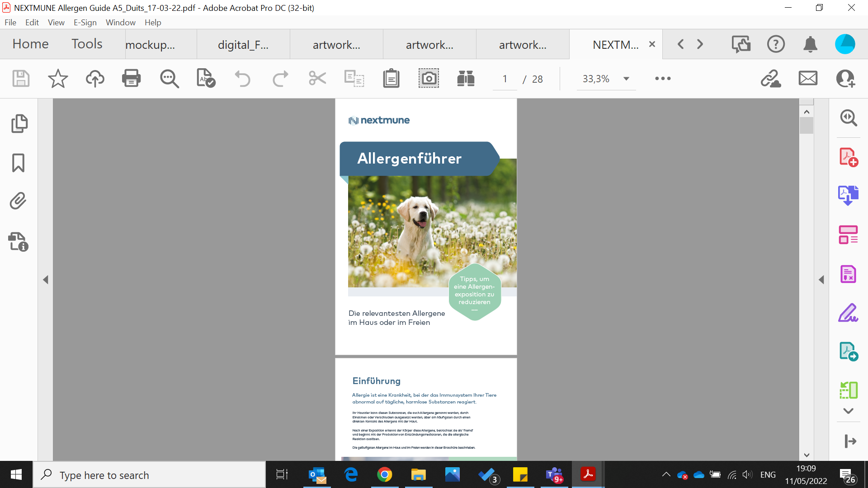
Task: Add file to starred favorites
Action: coord(58,79)
